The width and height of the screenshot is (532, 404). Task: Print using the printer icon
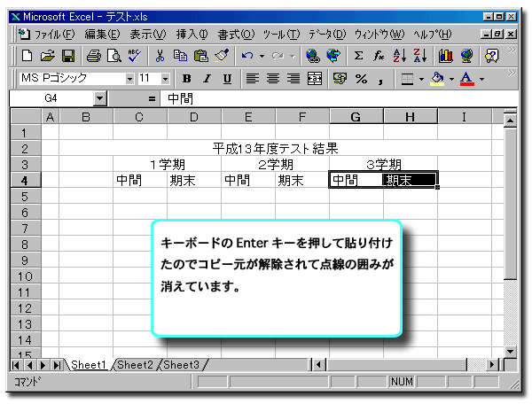[x=94, y=56]
